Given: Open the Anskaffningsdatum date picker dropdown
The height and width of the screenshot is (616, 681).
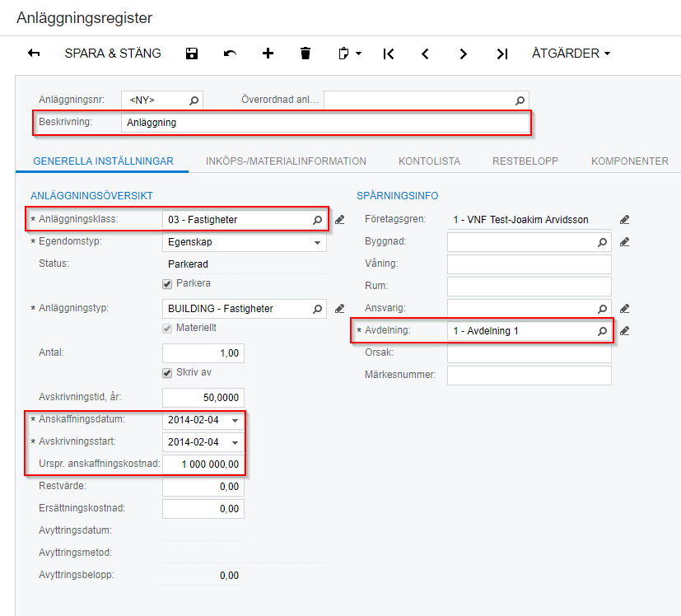Looking at the screenshot, I should (236, 420).
